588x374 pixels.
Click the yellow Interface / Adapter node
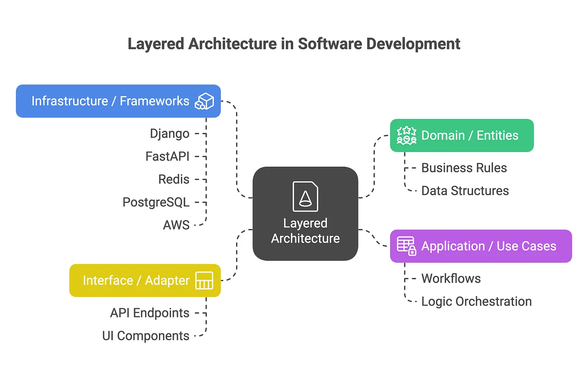click(145, 280)
